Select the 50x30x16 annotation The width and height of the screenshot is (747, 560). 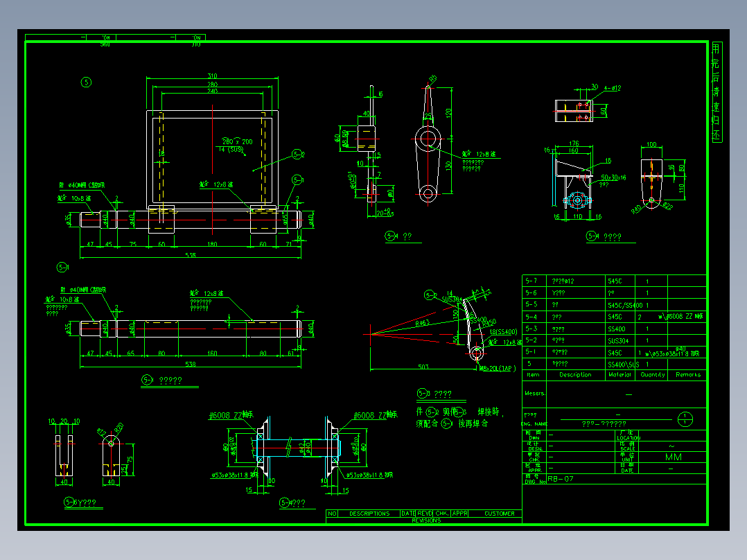(613, 177)
